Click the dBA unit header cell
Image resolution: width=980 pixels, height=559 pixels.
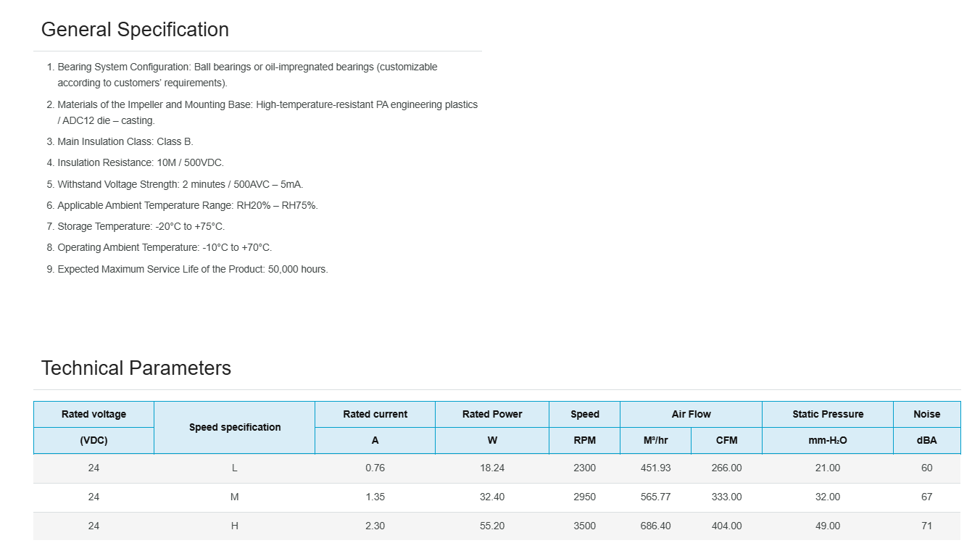click(926, 440)
